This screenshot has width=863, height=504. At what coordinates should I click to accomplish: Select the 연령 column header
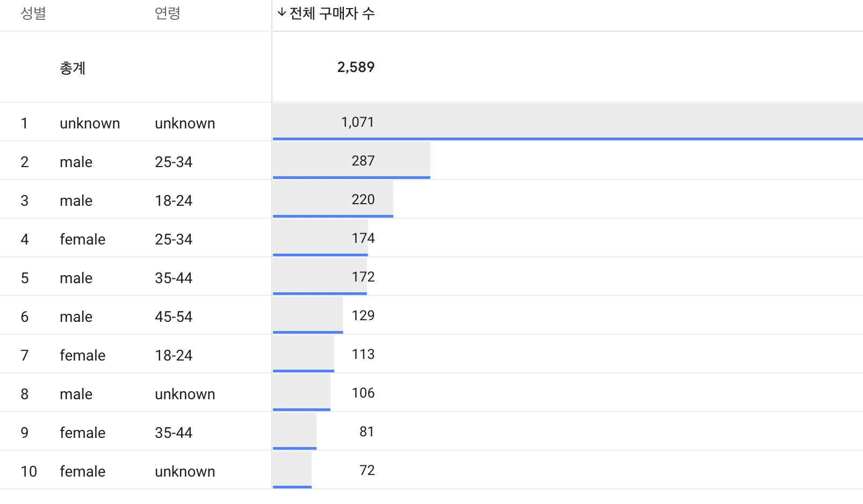pyautogui.click(x=167, y=13)
